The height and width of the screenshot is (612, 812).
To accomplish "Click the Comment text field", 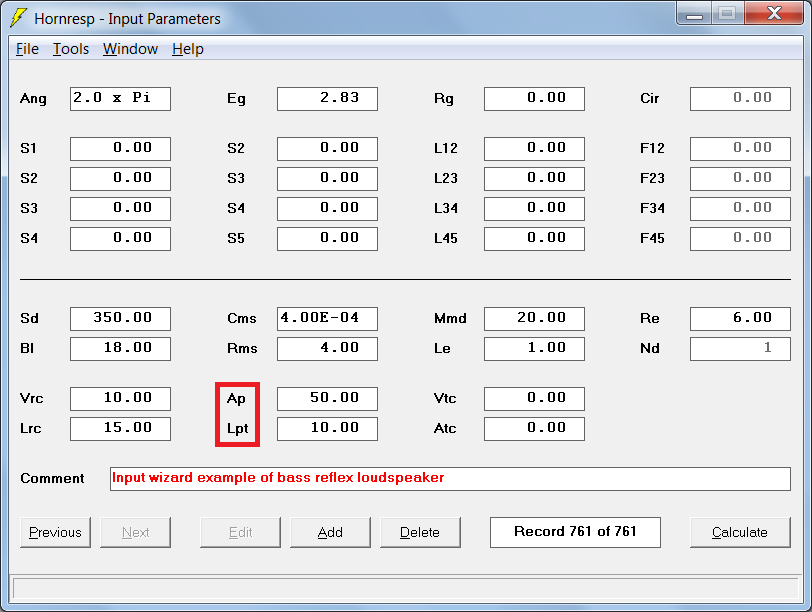I will [450, 479].
